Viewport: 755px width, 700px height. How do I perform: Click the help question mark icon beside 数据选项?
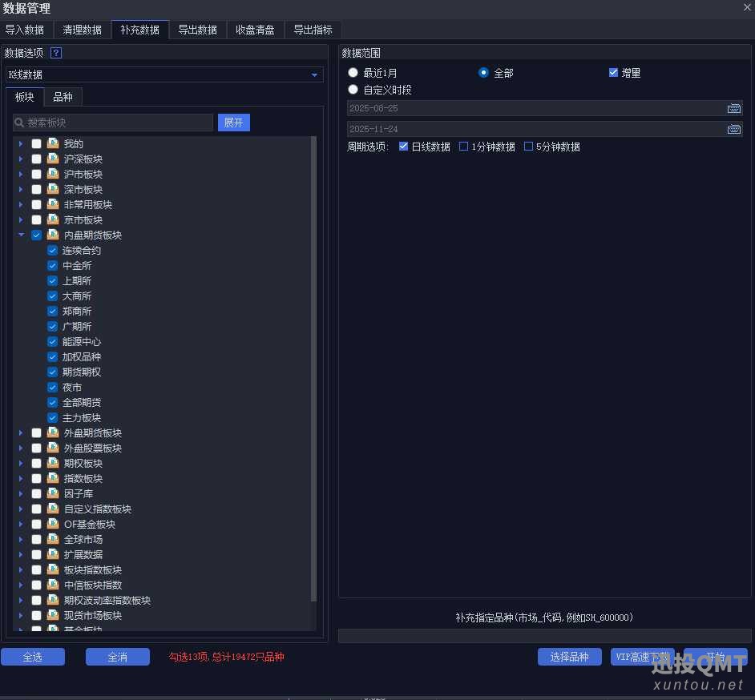click(x=56, y=53)
